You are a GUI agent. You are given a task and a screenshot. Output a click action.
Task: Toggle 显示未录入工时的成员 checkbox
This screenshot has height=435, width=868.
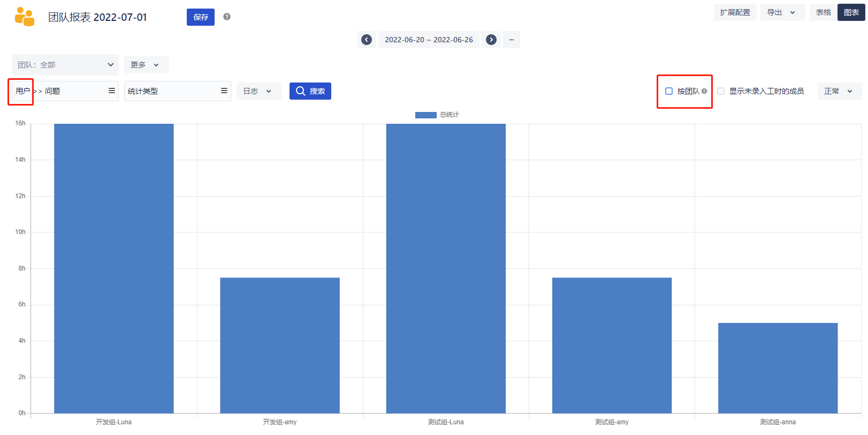tap(721, 91)
